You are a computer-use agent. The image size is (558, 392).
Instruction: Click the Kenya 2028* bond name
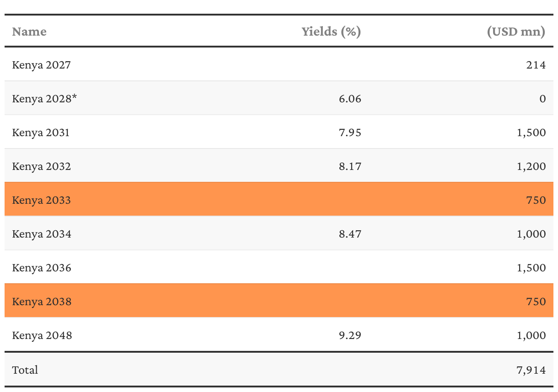click(x=44, y=99)
